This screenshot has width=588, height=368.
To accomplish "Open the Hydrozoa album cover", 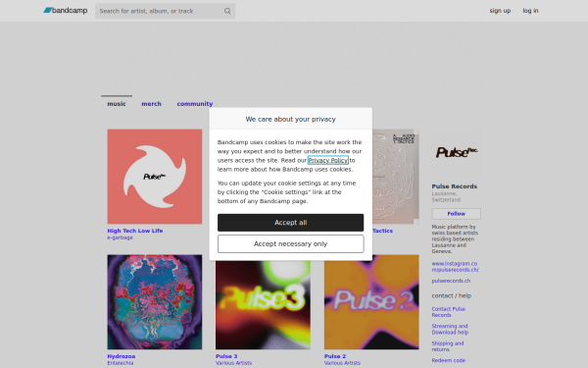I will pyautogui.click(x=155, y=302).
